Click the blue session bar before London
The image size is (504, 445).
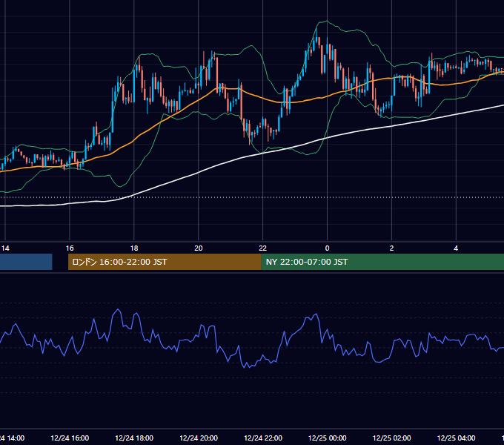point(26,262)
